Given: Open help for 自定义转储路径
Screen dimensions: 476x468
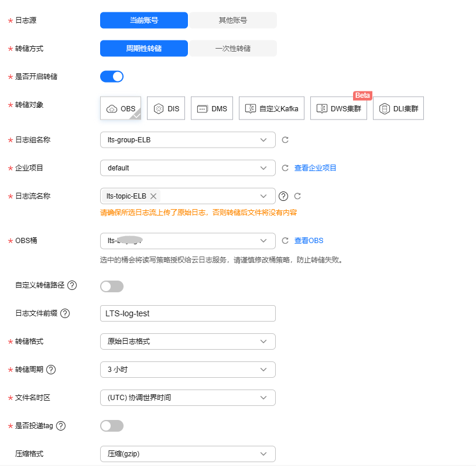Looking at the screenshot, I should (72, 285).
